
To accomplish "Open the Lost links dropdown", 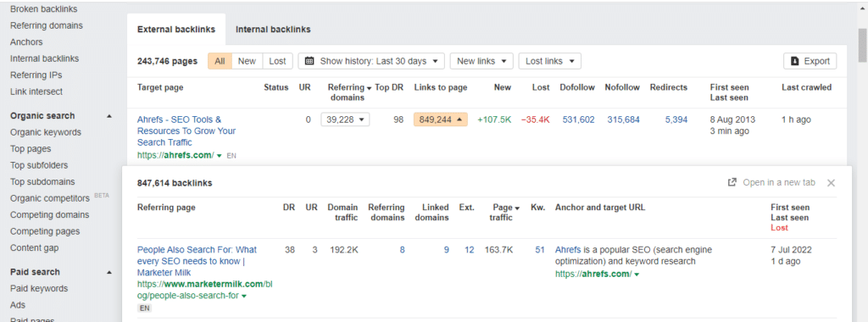I will [x=549, y=61].
